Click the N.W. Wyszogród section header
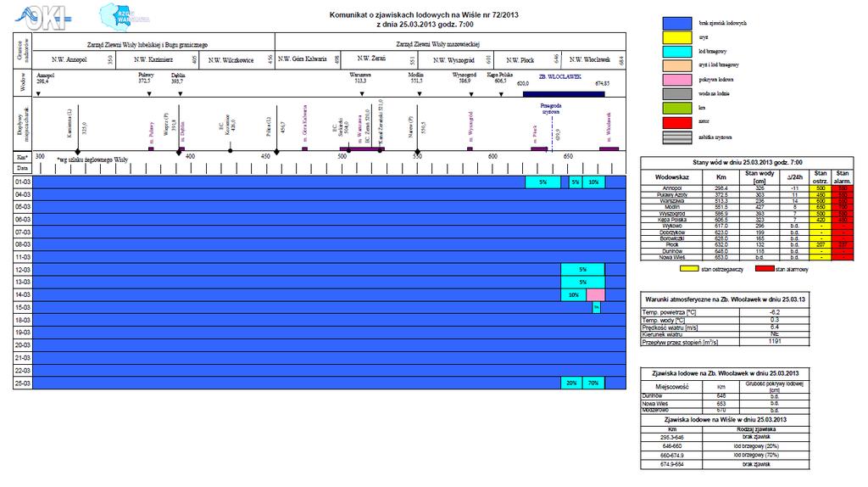 pyautogui.click(x=454, y=60)
